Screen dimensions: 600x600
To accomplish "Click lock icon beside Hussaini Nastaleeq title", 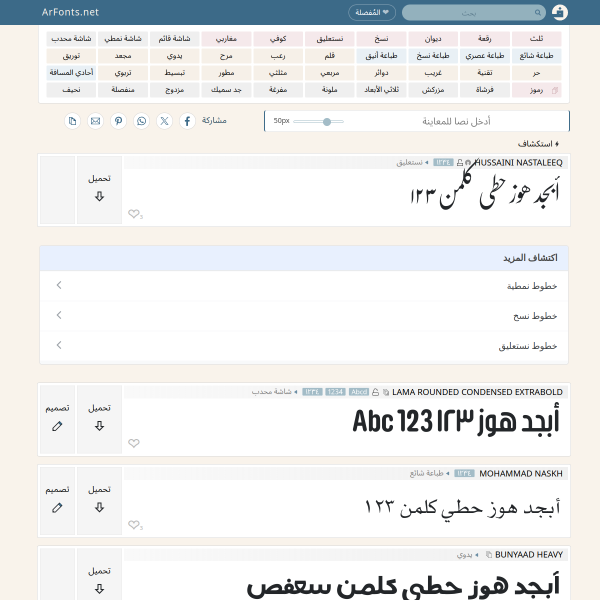I will point(460,163).
